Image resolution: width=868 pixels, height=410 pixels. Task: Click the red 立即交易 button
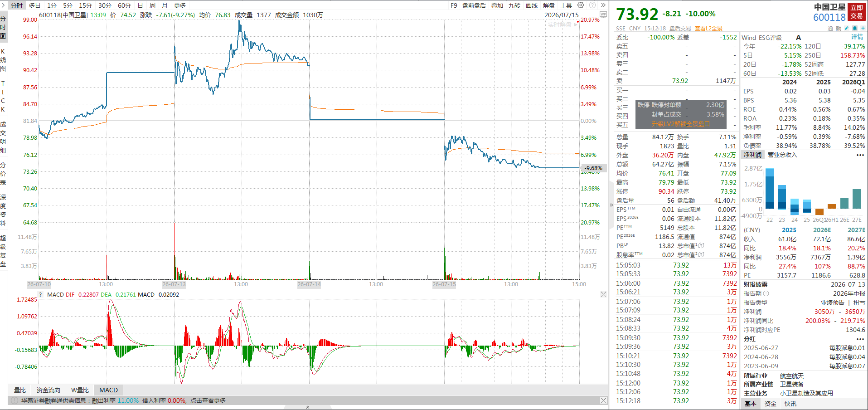856,12
